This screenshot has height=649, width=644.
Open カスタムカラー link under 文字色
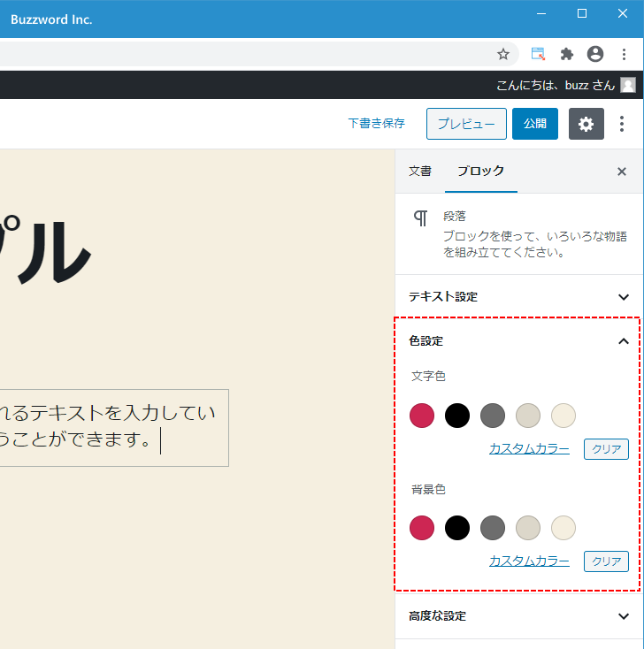(529, 448)
